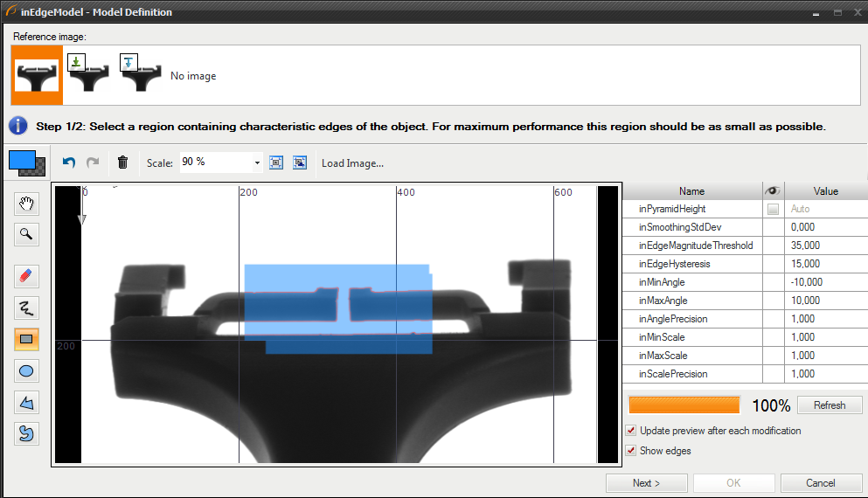The height and width of the screenshot is (498, 868).
Task: Uncheck Show edges checkbox
Action: [x=631, y=451]
